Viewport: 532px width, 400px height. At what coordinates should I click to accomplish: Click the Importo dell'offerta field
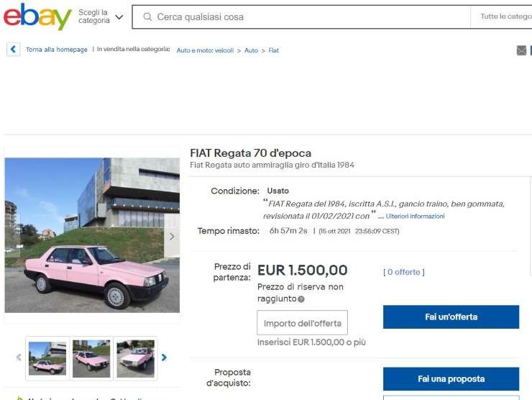[x=302, y=322]
